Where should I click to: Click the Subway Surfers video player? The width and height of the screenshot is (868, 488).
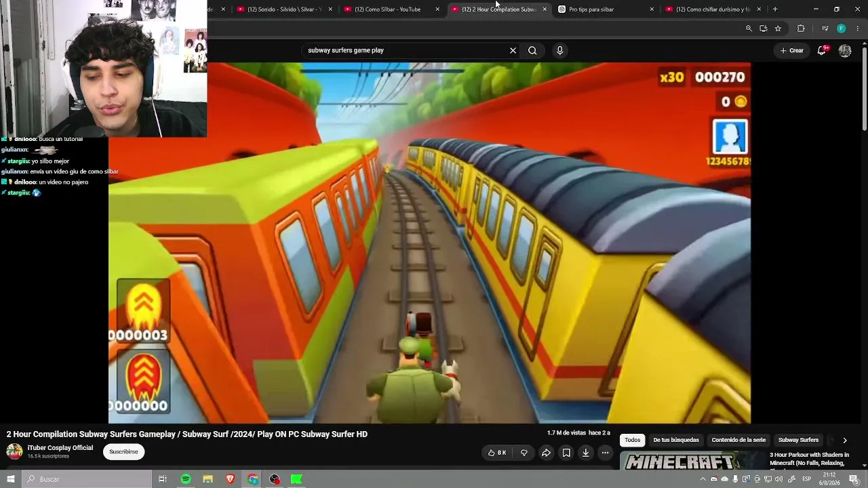click(x=429, y=243)
